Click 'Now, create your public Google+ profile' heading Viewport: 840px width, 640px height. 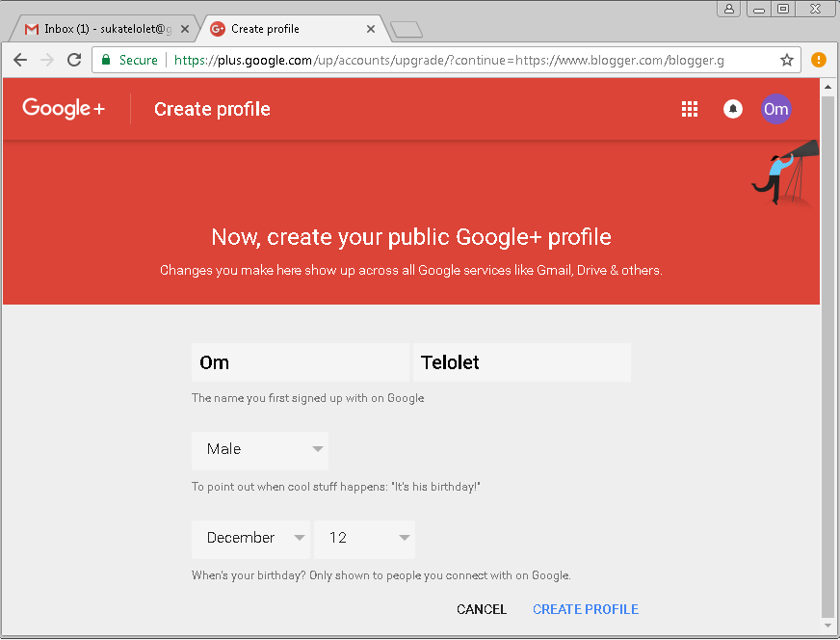(411, 237)
